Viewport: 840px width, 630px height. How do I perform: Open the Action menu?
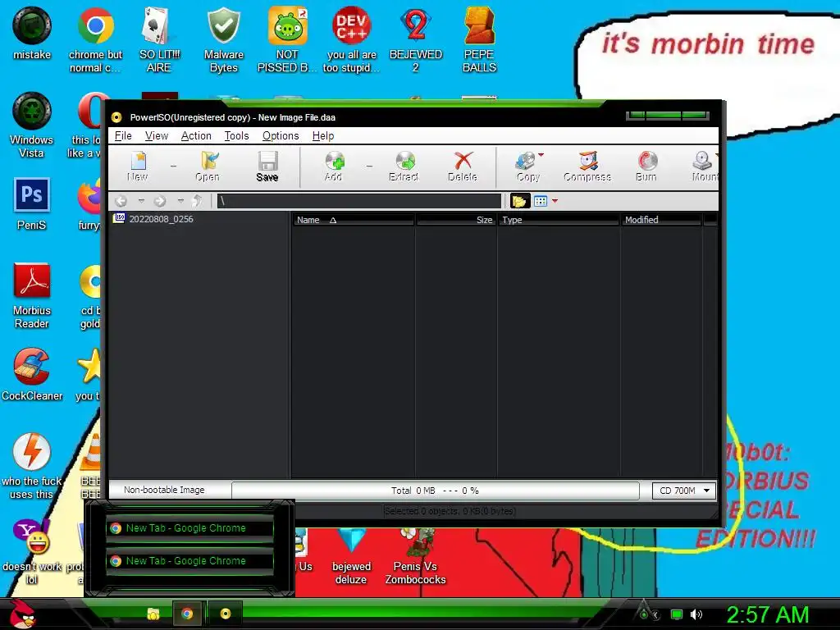(196, 135)
